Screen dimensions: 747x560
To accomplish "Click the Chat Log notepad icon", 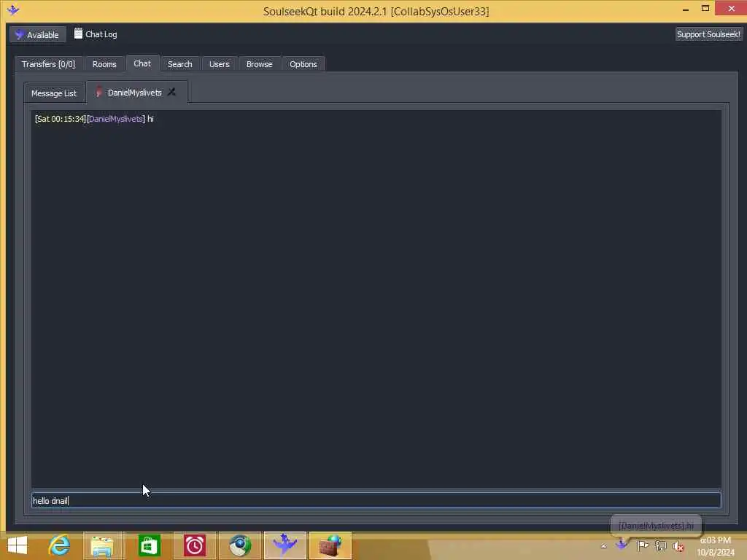I will [78, 34].
